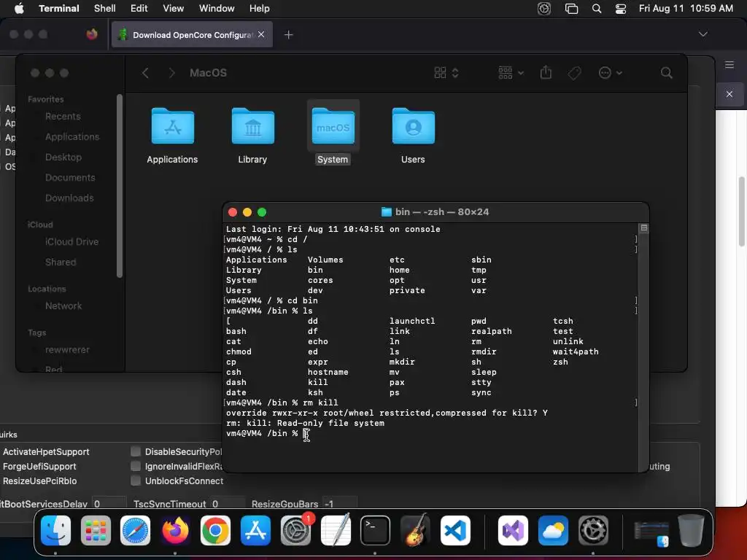Click the ResizeGpuBars value field
The width and height of the screenshot is (747, 560).
point(340,504)
